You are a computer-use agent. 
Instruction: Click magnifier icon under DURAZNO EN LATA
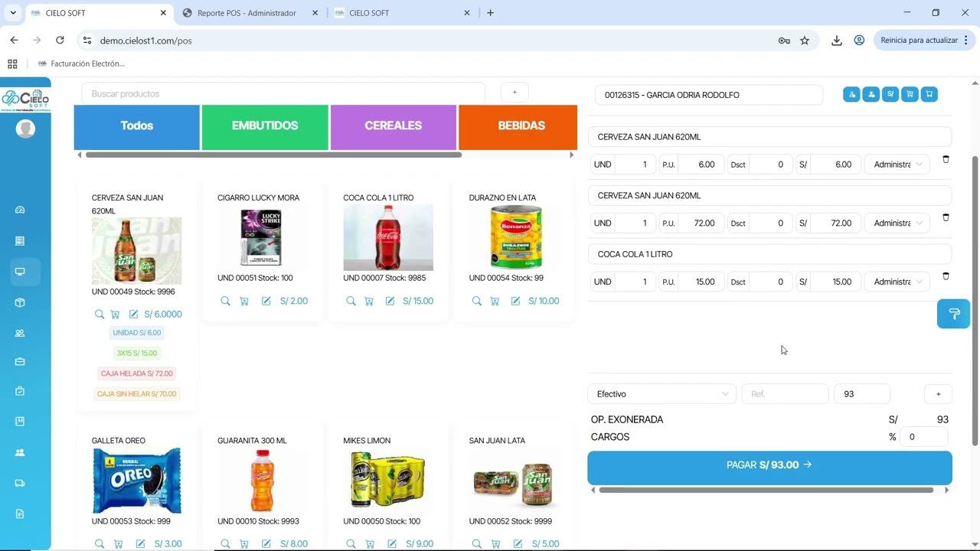click(476, 302)
